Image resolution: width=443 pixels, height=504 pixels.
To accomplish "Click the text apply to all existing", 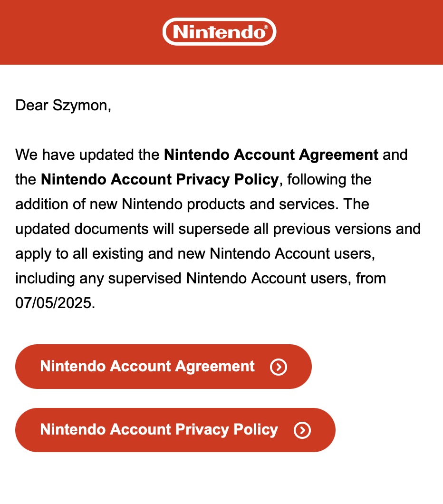I will 79,253.
